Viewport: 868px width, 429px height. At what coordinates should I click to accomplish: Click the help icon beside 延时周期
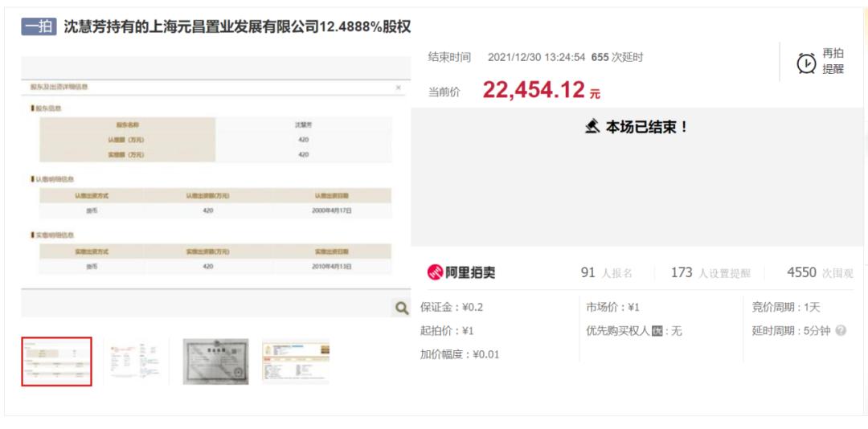click(x=841, y=331)
